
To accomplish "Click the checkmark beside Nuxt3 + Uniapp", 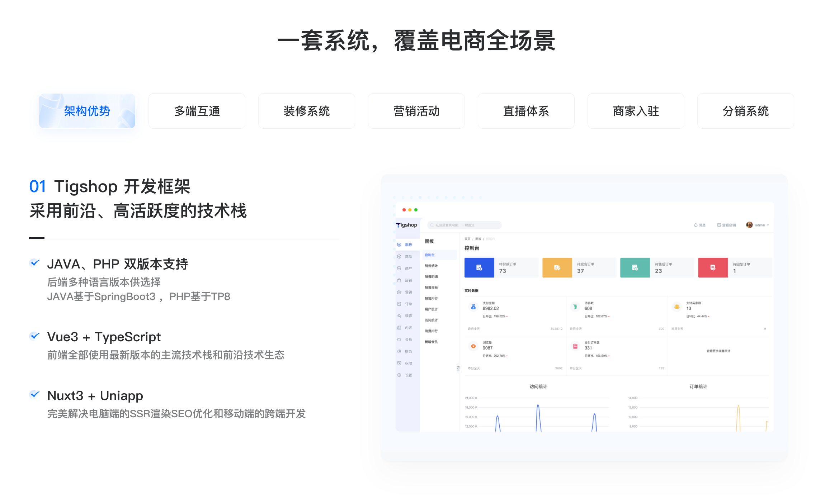I will pyautogui.click(x=34, y=395).
